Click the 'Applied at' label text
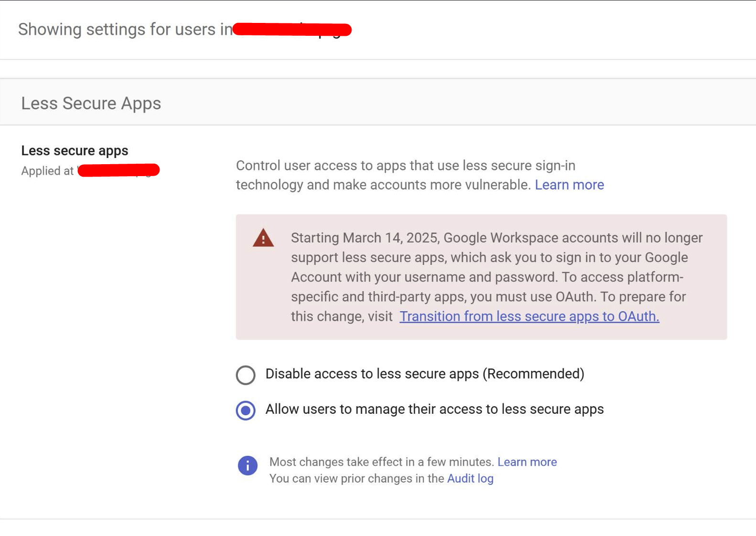 click(x=47, y=171)
